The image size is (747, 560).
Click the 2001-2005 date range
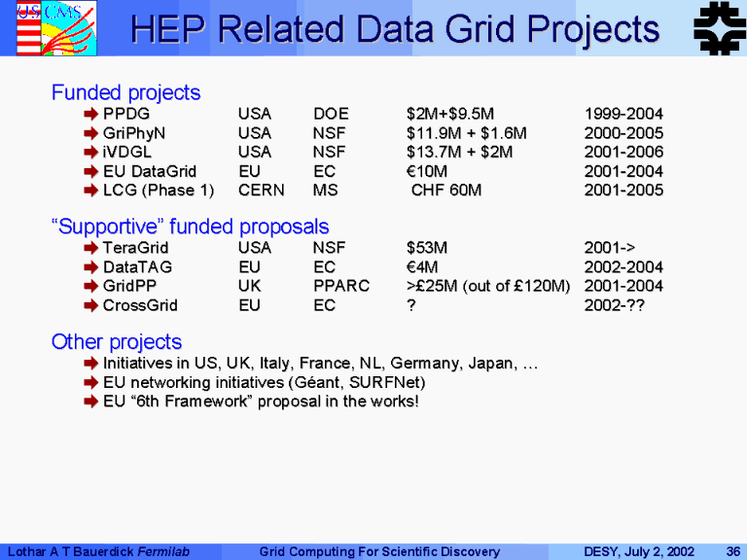[623, 191]
